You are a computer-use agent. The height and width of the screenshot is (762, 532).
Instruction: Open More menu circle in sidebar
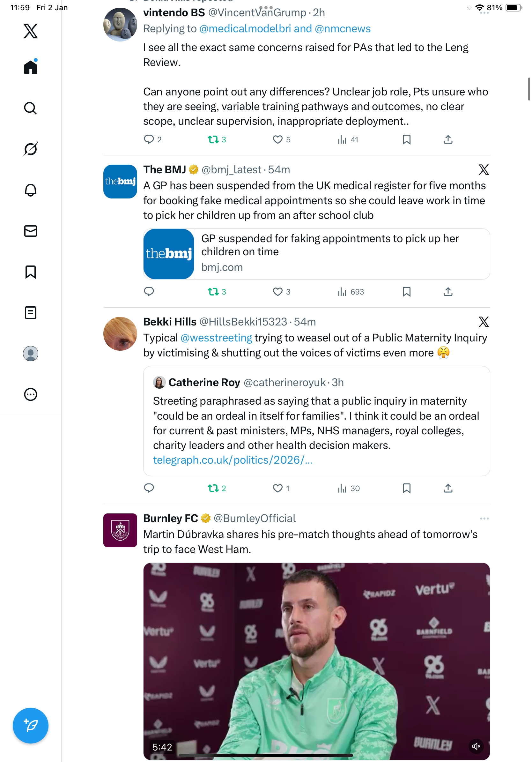[x=31, y=395]
